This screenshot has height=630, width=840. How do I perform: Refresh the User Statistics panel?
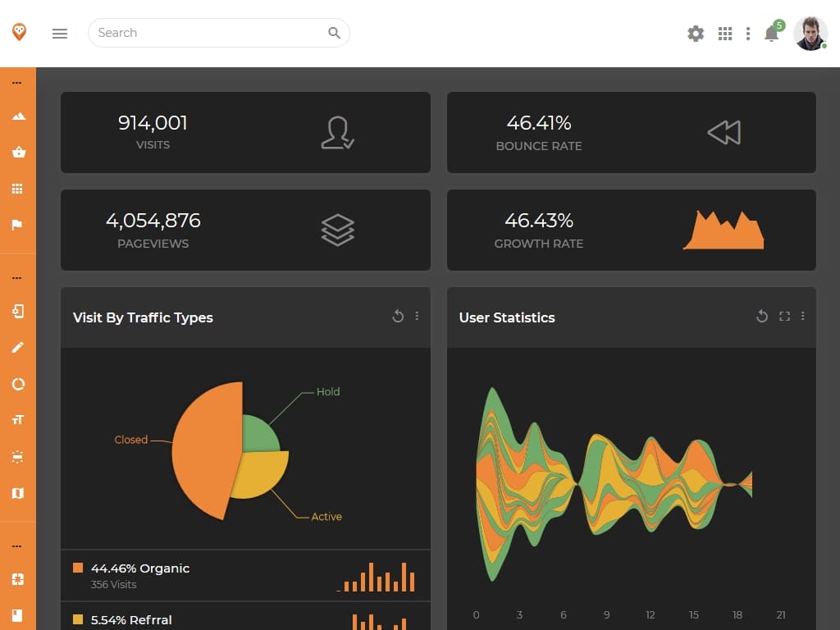pyautogui.click(x=762, y=317)
